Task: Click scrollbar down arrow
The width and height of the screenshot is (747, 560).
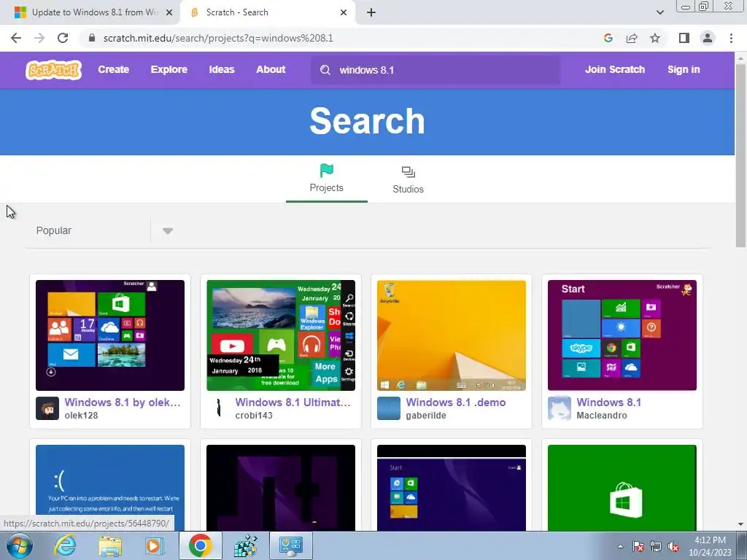Action: coord(740,524)
